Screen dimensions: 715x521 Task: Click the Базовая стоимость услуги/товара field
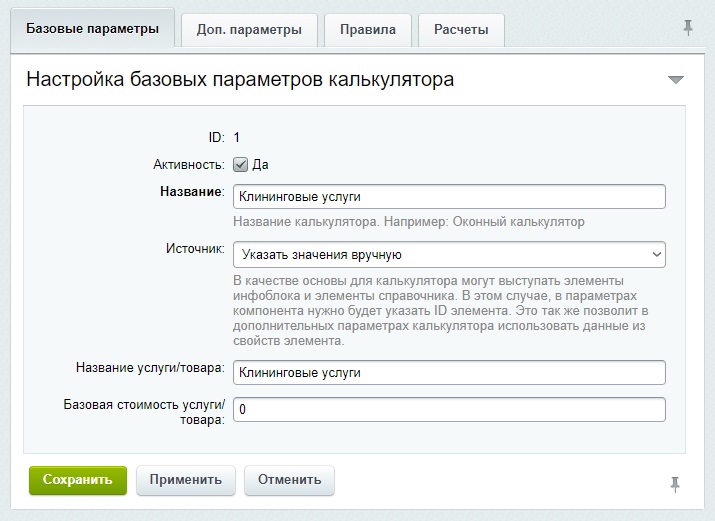pos(449,409)
